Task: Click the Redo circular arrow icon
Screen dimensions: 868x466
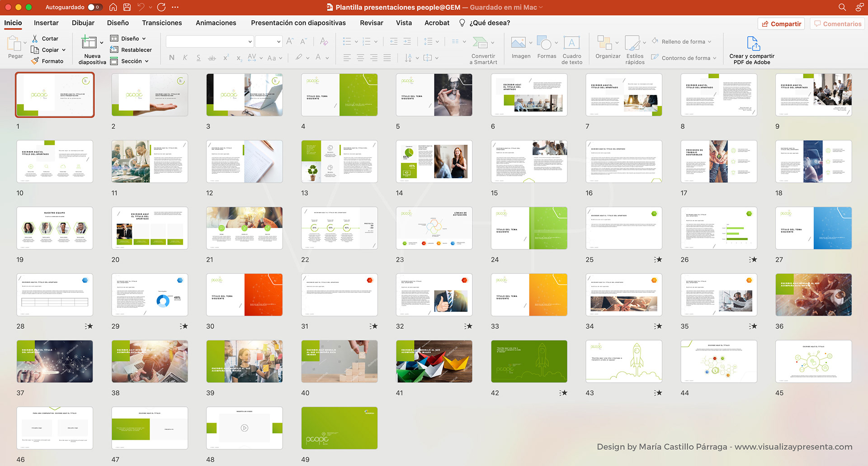Action: click(x=161, y=7)
